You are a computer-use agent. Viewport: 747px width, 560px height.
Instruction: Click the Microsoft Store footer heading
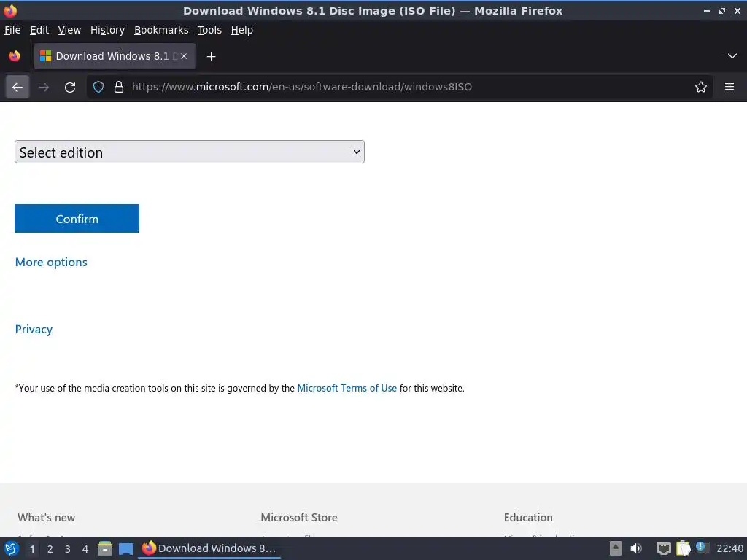[x=298, y=518]
